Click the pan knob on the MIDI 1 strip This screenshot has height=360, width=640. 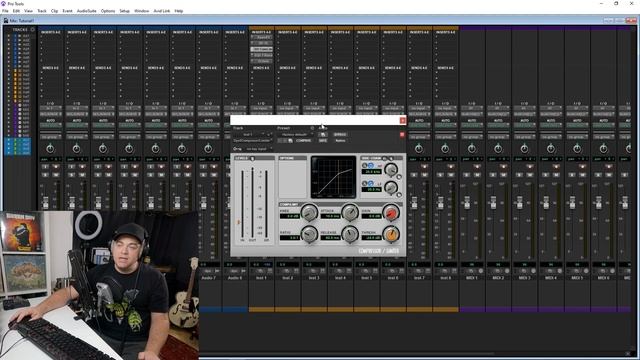471,148
